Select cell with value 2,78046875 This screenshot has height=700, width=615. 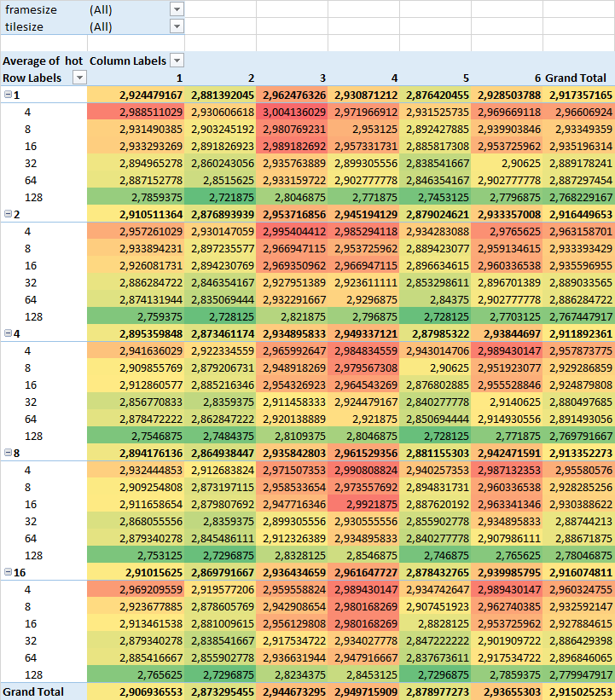(x=579, y=555)
